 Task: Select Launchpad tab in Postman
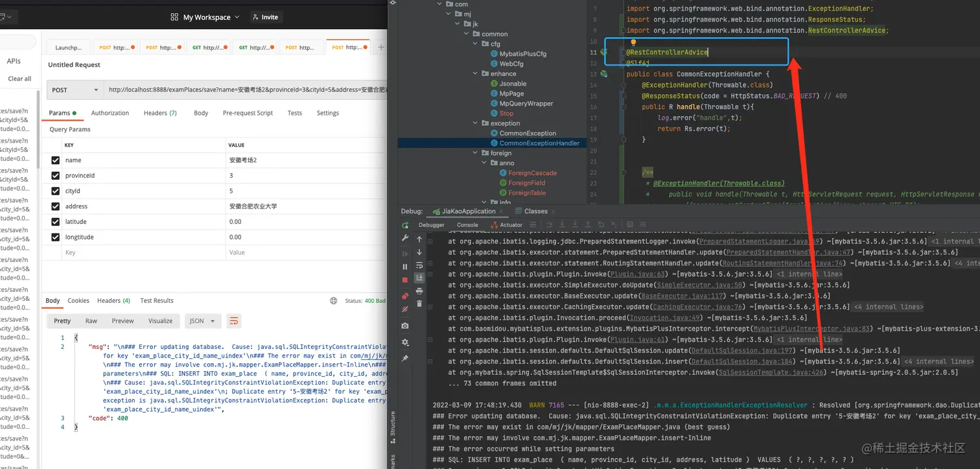(69, 47)
